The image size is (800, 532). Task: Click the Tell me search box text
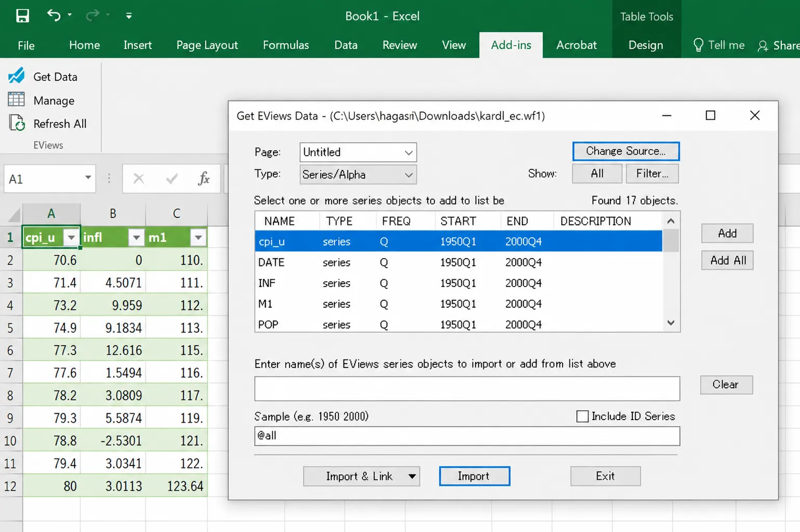pyautogui.click(x=726, y=45)
